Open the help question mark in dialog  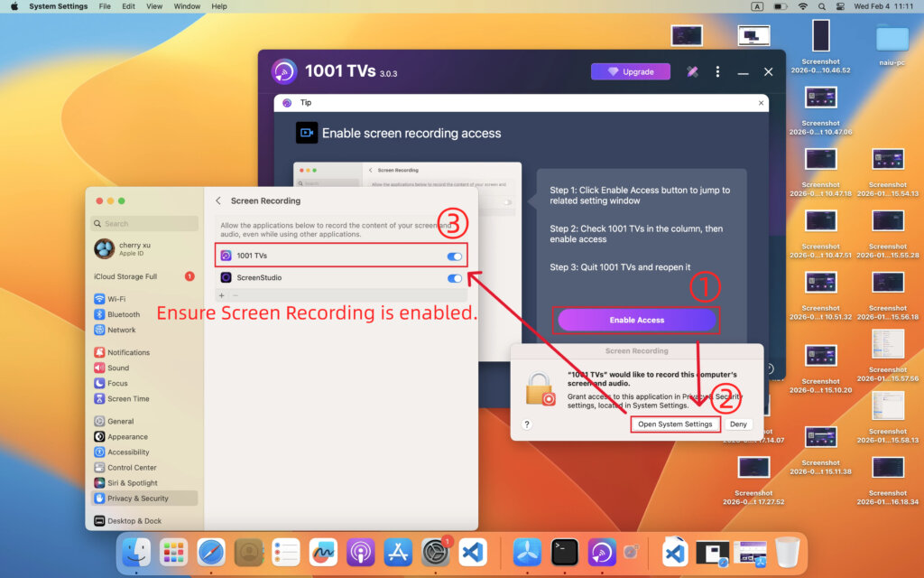coord(526,424)
